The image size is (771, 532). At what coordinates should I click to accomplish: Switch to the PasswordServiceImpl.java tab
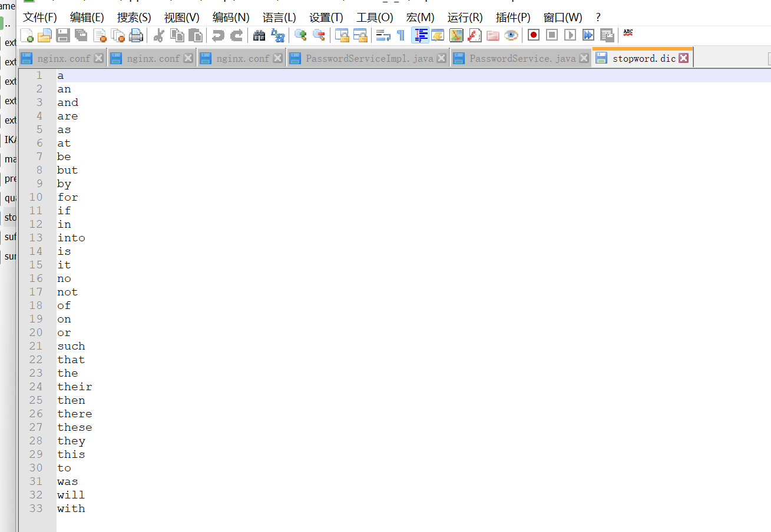[369, 58]
